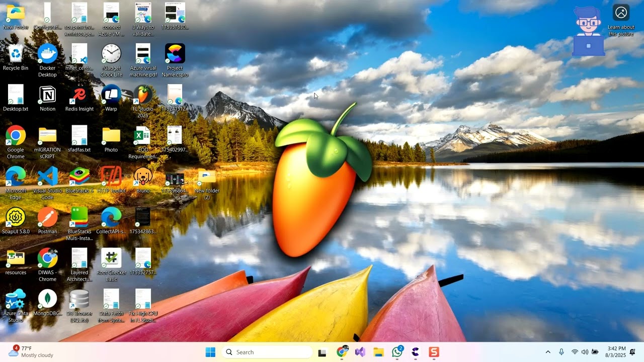The width and height of the screenshot is (644, 362).
Task: Select the Desktop.txt file
Action: pyautogui.click(x=16, y=95)
